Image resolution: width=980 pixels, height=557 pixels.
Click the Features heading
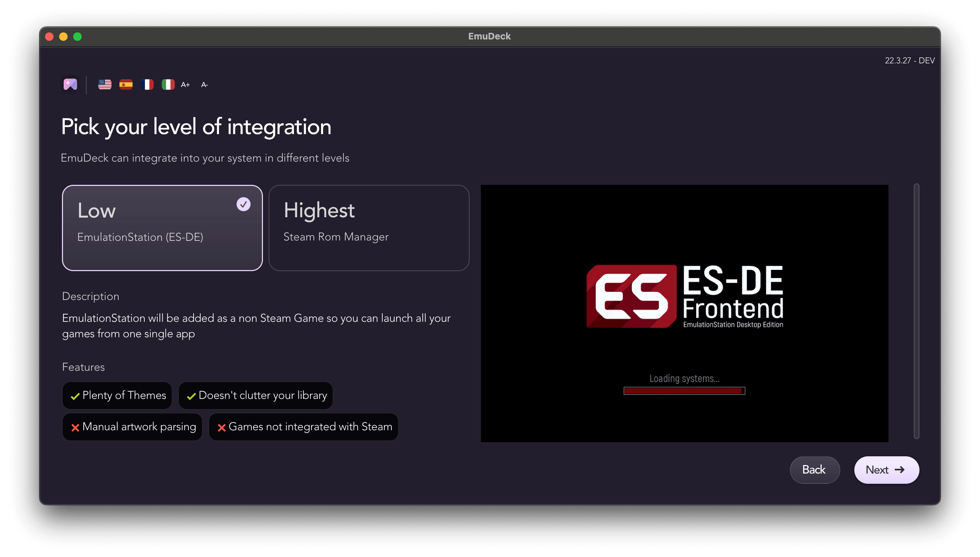pos(83,367)
